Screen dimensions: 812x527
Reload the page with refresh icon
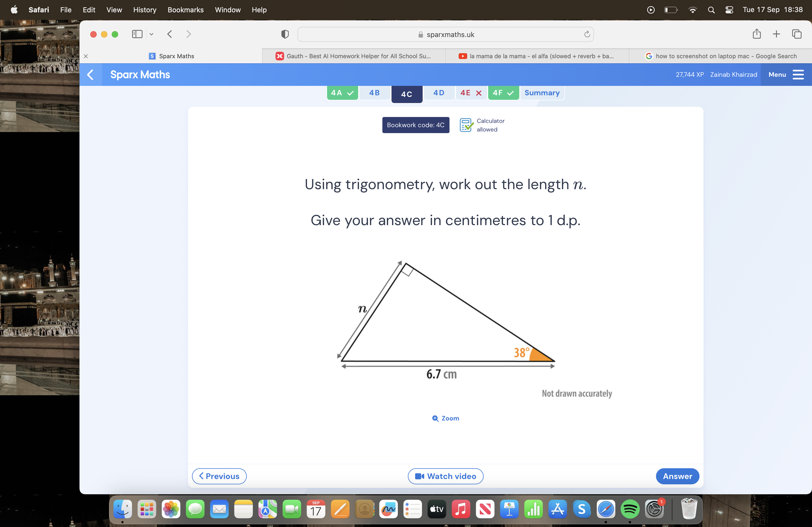[587, 34]
